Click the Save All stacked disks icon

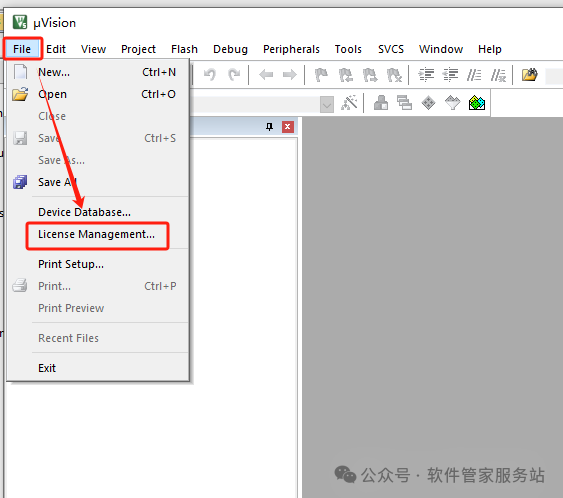(x=20, y=182)
